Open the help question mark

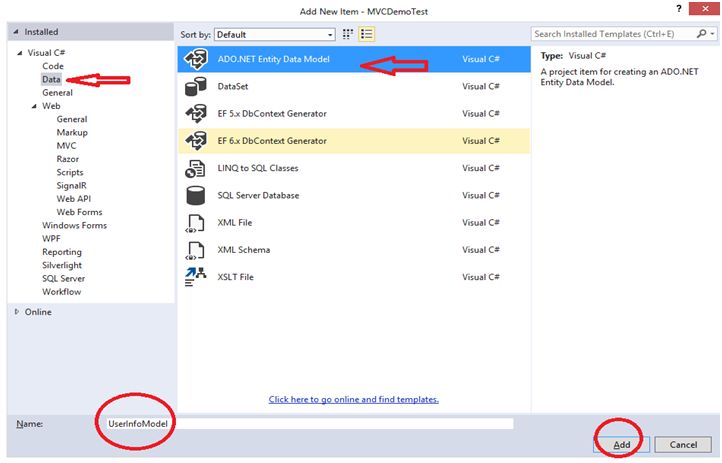pos(679,8)
